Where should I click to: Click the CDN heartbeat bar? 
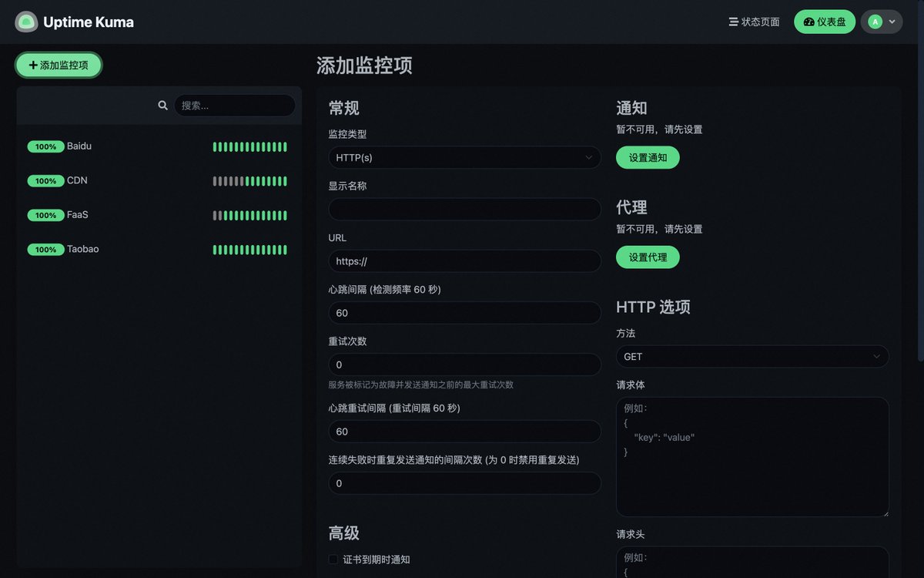249,181
